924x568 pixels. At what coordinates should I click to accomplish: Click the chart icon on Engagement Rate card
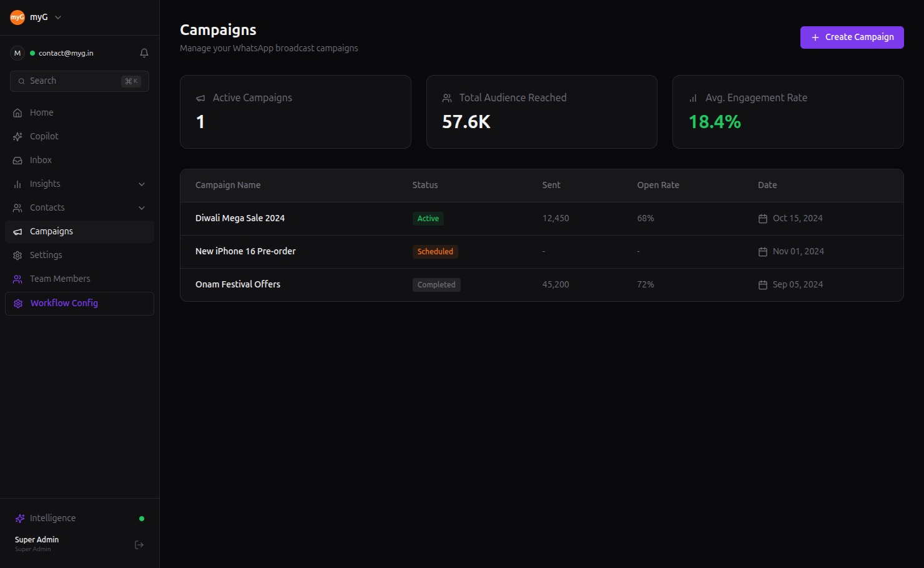click(x=693, y=98)
